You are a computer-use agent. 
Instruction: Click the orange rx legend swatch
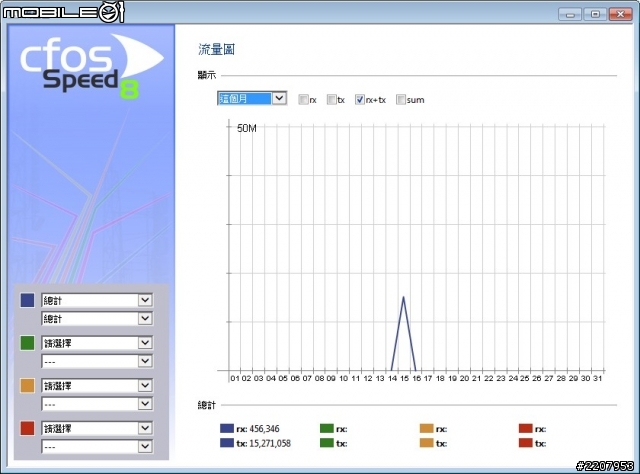pos(427,428)
